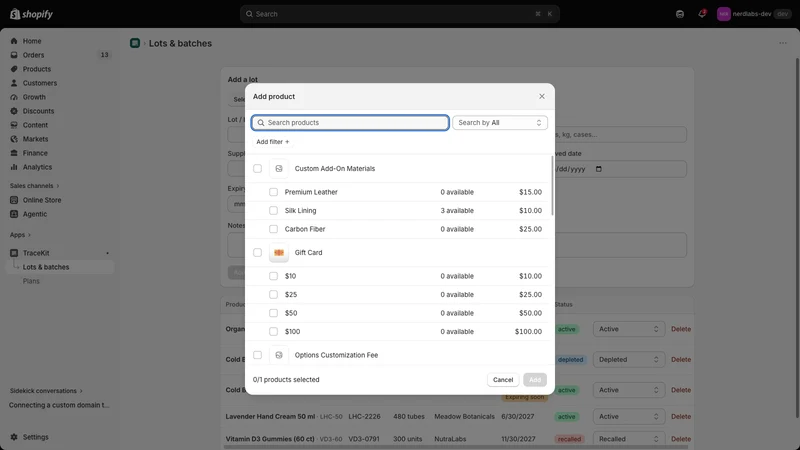Open the Sidekick assistant icon
The width and height of the screenshot is (800, 450).
coord(680,14)
